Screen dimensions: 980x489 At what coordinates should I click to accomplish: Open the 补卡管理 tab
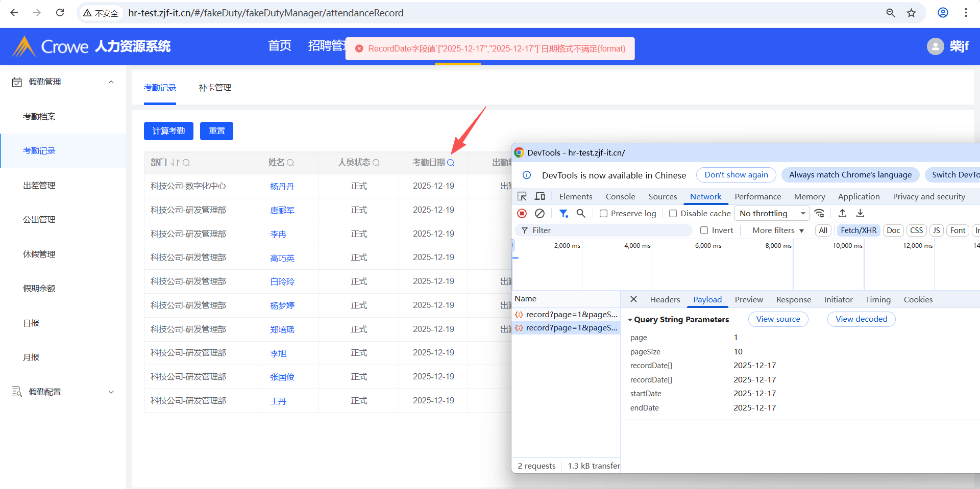pyautogui.click(x=215, y=88)
